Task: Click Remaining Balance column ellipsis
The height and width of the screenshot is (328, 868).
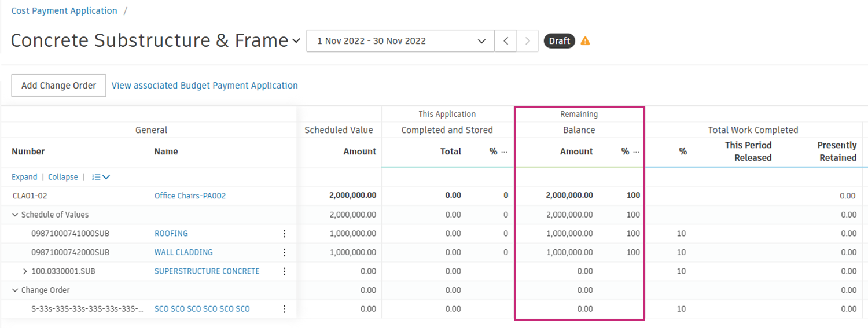Action: point(636,152)
